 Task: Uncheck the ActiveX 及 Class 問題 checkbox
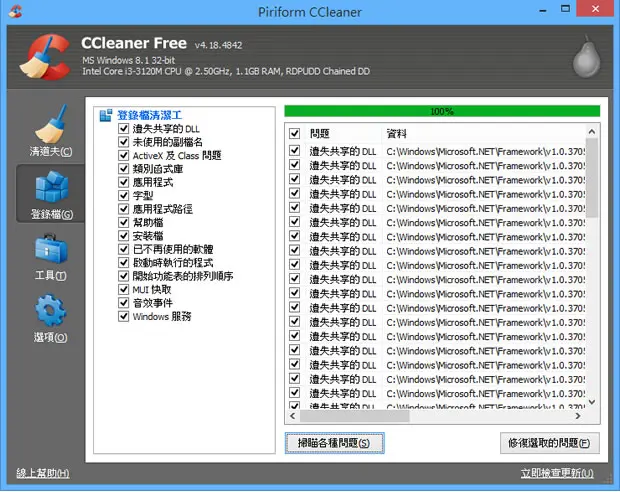[123, 155]
